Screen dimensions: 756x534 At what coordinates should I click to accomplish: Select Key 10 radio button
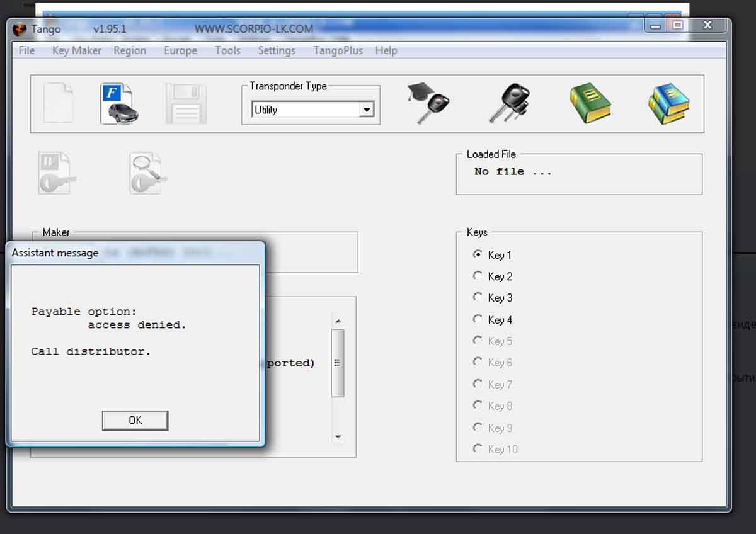coord(478,449)
